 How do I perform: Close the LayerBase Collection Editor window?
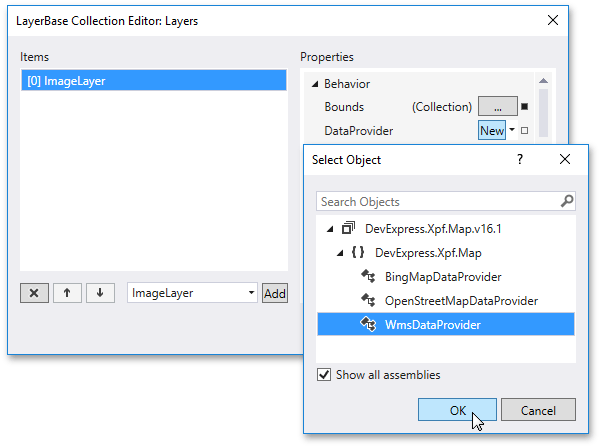tap(552, 20)
